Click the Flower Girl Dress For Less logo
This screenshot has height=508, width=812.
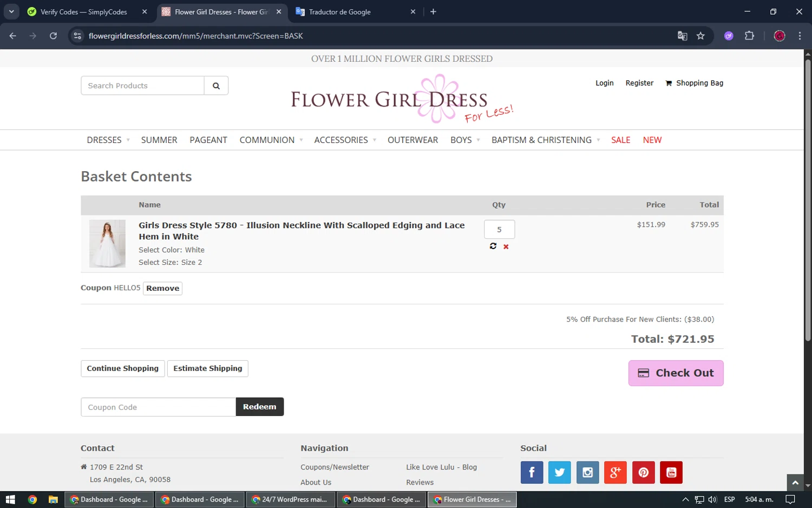(x=402, y=99)
